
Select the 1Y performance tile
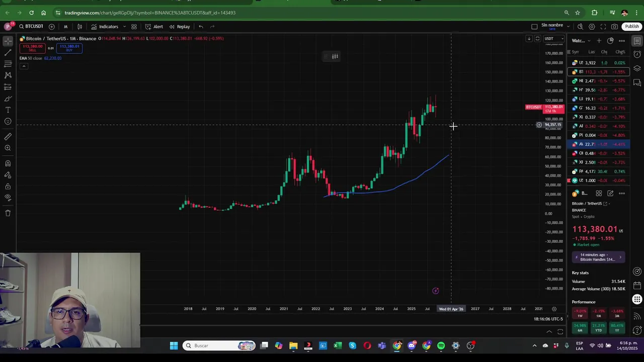[x=617, y=328]
